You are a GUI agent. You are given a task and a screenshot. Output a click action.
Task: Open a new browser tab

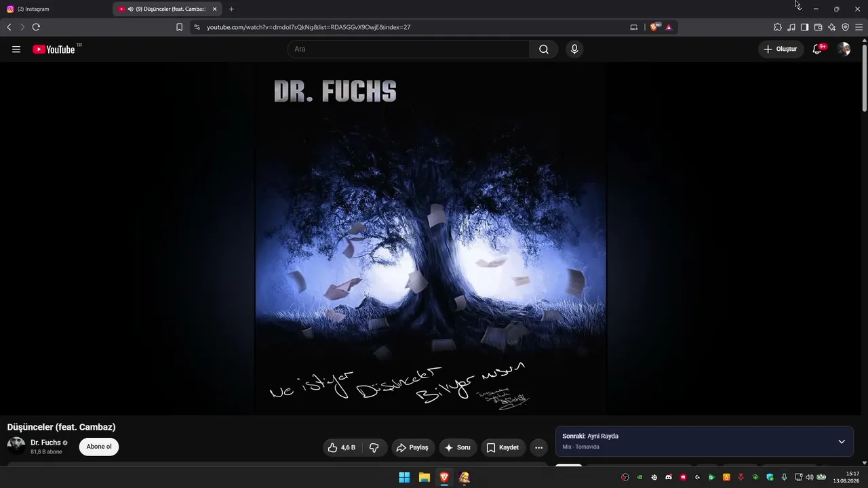tap(231, 9)
